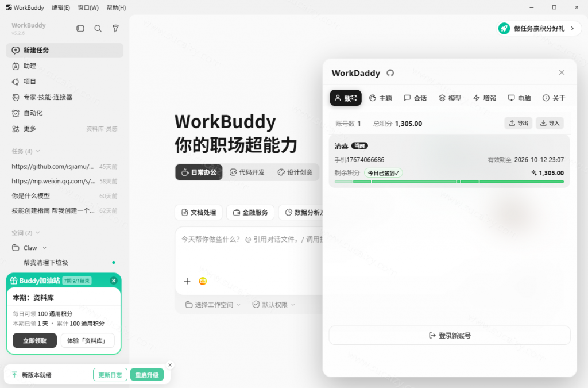Image resolution: width=588 pixels, height=388 pixels.
Task: Open 更新日志 changelog
Action: point(110,375)
